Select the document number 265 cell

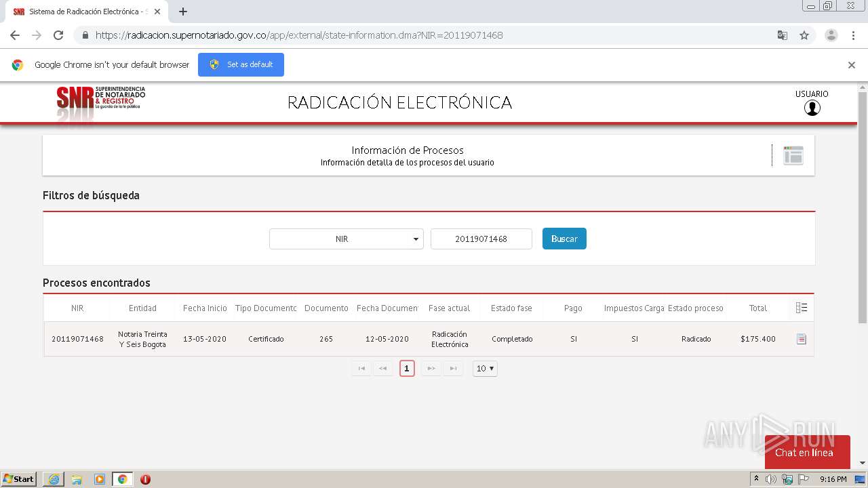point(326,339)
